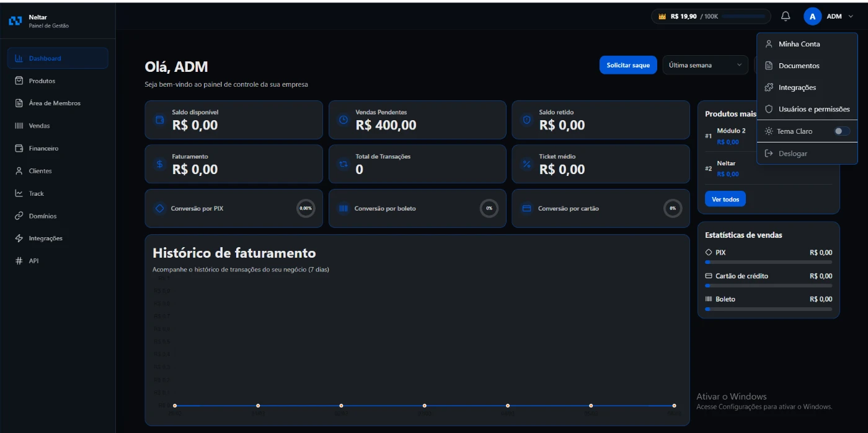Click the API hash icon in sidebar

tap(19, 261)
